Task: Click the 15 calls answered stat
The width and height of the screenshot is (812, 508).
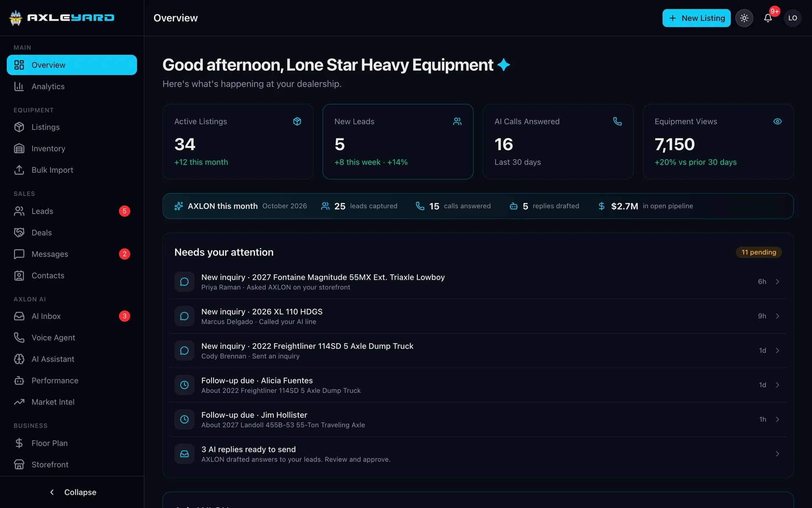Action: (x=453, y=206)
